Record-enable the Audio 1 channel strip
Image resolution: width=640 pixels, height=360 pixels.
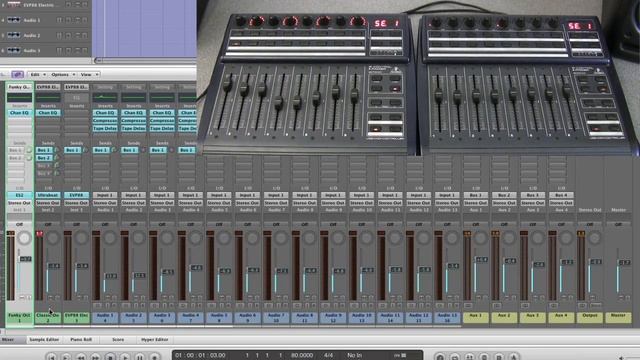tap(115, 305)
